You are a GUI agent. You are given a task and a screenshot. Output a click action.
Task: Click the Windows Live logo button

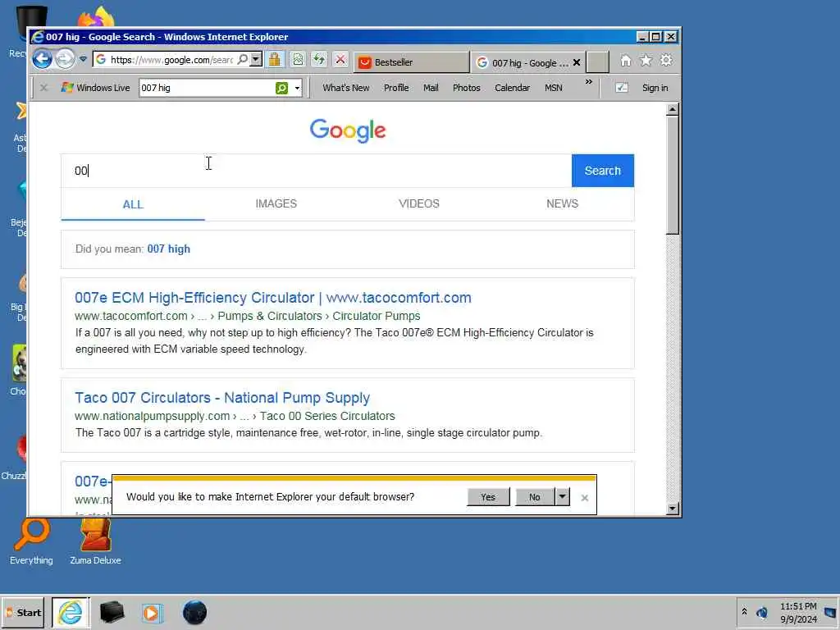(x=96, y=88)
